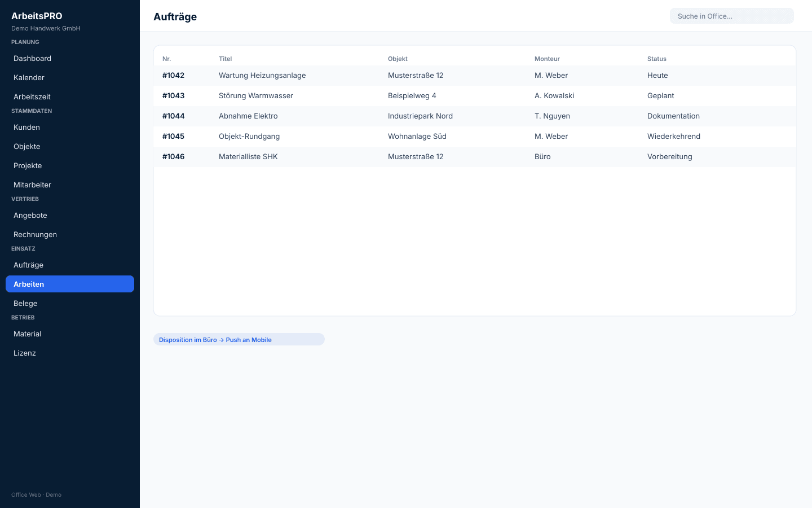The height and width of the screenshot is (508, 812).
Task: Select order number #1042
Action: (x=173, y=75)
